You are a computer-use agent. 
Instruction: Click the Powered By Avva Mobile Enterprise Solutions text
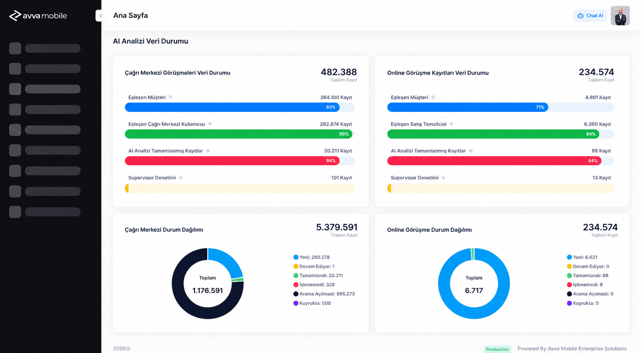572,348
